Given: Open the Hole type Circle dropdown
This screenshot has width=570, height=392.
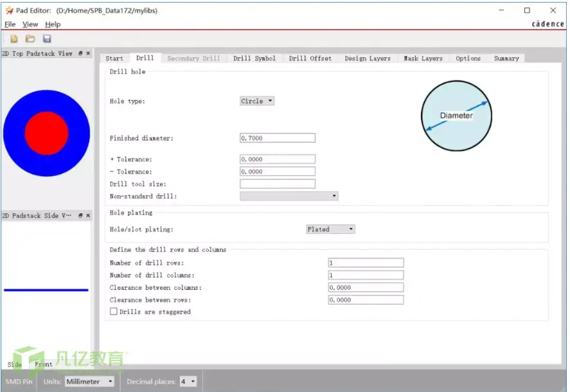Looking at the screenshot, I should 257,101.
